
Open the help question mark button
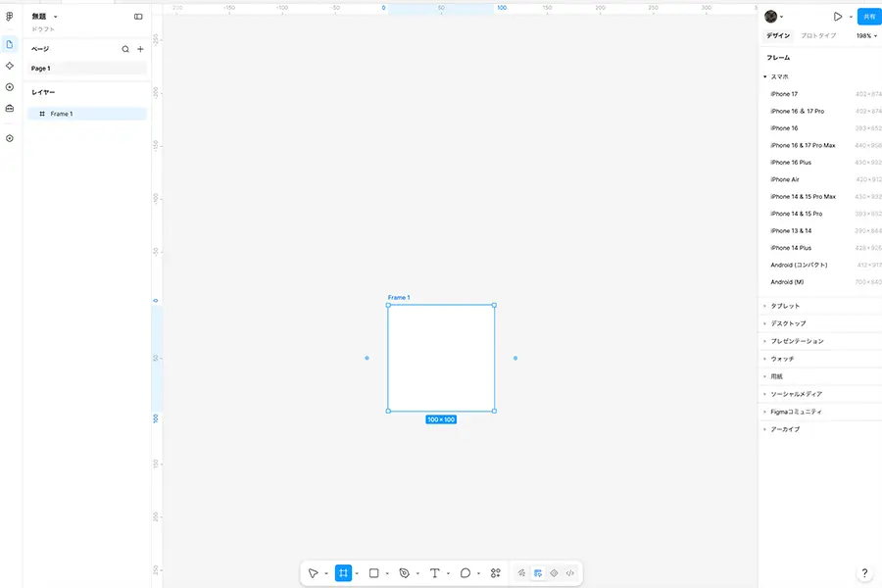click(x=864, y=572)
